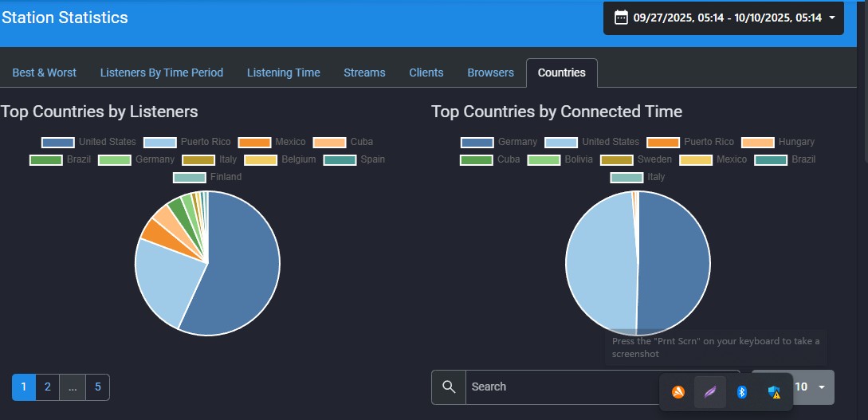
Task: Click the purple feather tray icon
Action: [709, 391]
